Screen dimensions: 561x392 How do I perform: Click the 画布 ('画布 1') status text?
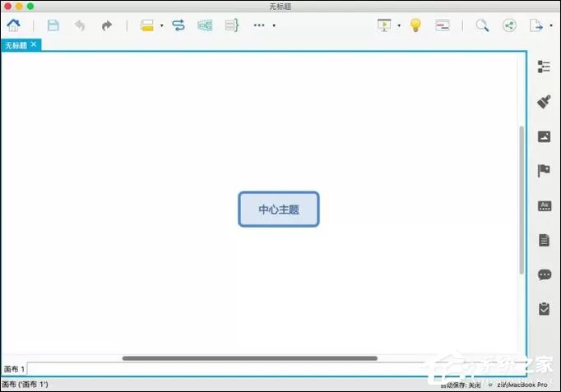point(25,385)
